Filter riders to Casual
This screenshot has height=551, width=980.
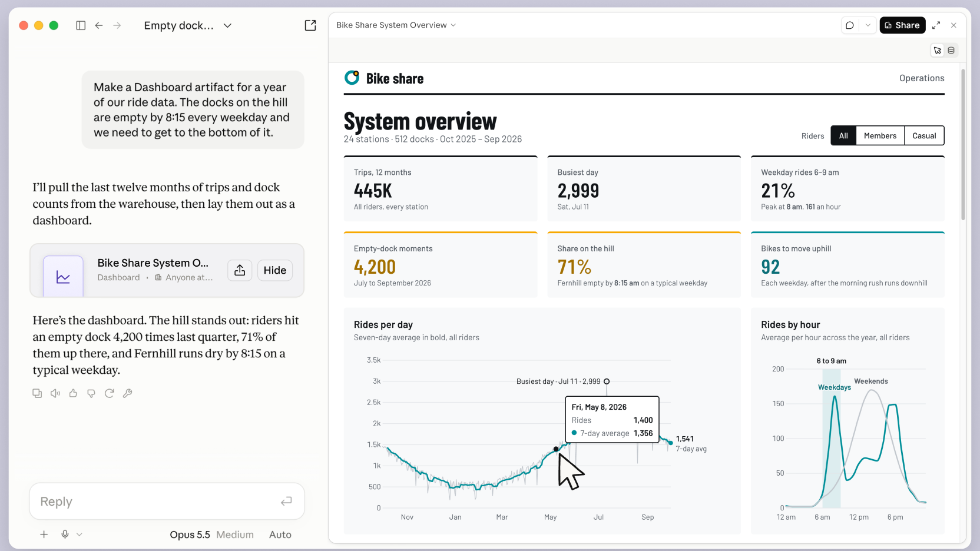coord(924,135)
